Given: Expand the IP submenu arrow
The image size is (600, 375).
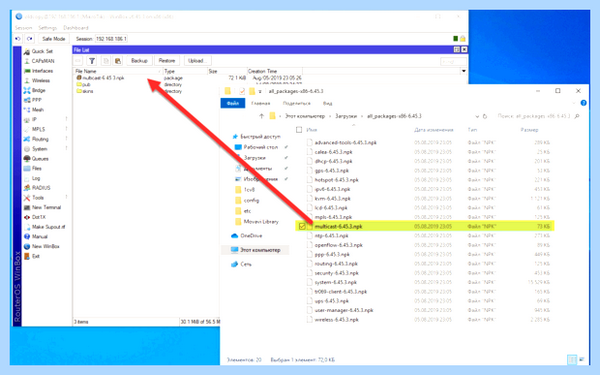Looking at the screenshot, I should [x=66, y=119].
